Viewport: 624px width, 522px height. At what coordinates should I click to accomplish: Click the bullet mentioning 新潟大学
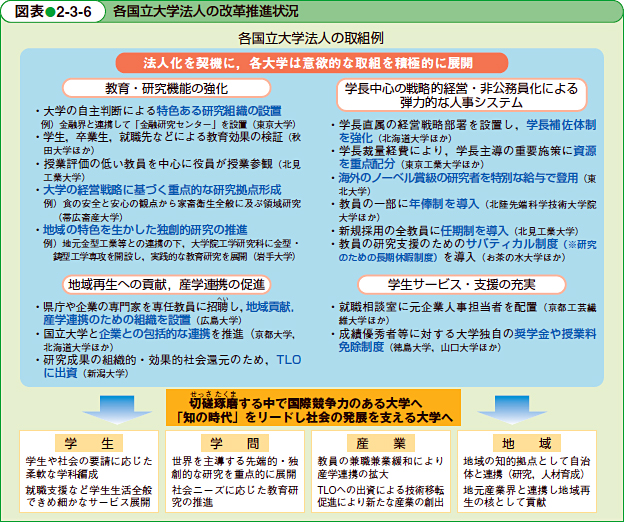(x=169, y=366)
